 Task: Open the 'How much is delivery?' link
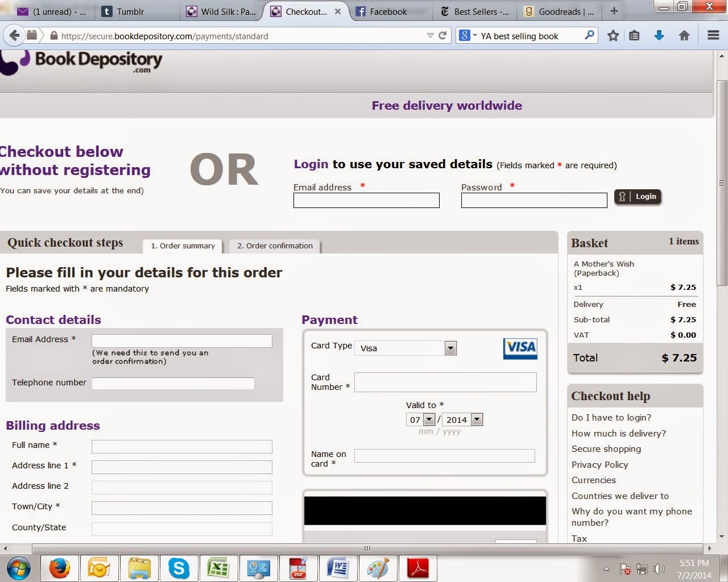[619, 433]
